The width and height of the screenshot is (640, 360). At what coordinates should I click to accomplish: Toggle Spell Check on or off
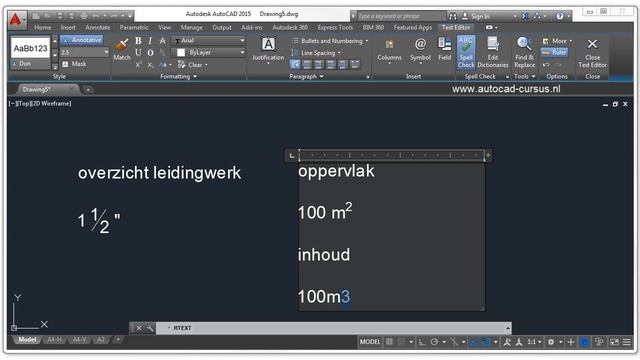[x=466, y=52]
